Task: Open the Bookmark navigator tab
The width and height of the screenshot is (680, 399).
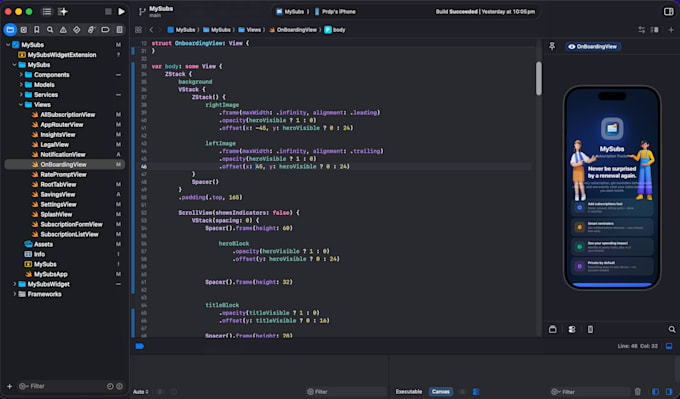Action: (x=37, y=29)
